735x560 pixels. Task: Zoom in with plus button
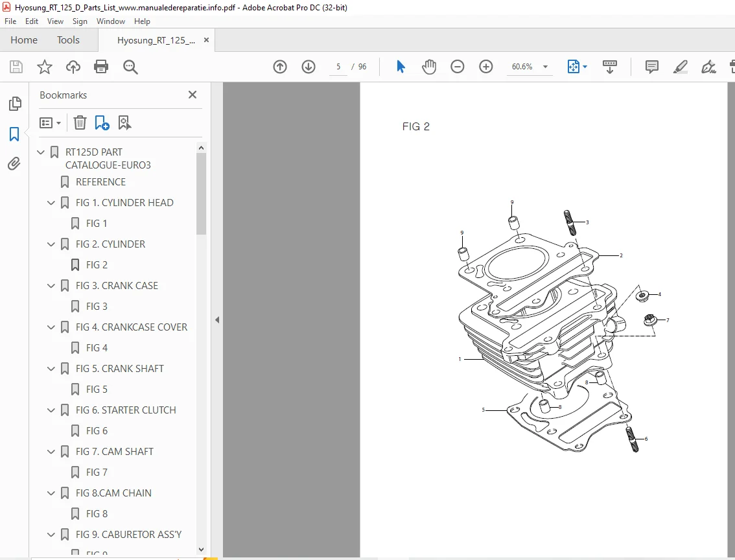point(486,67)
